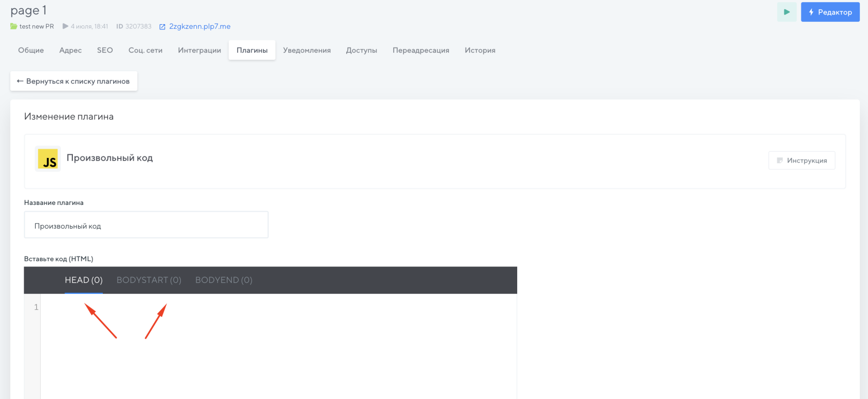Viewport: 868px width, 399px height.
Task: Switch code editor to BODYSTART tab
Action: (x=149, y=280)
